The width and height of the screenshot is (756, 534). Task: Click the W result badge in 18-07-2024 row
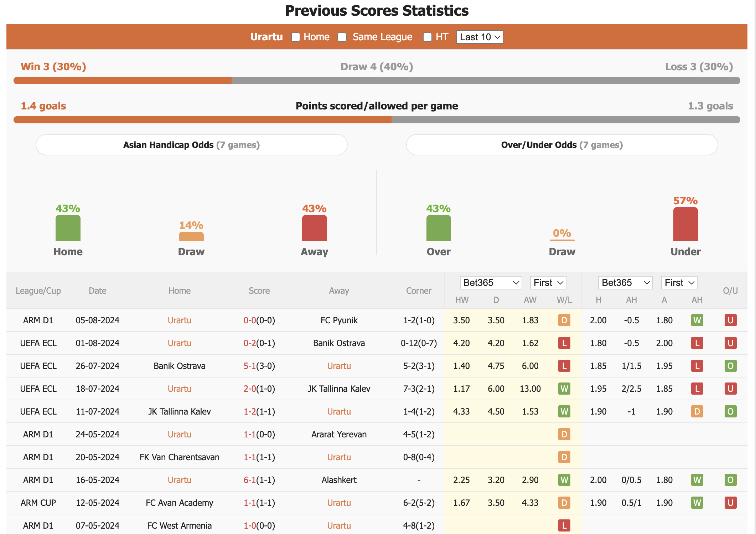coord(564,389)
